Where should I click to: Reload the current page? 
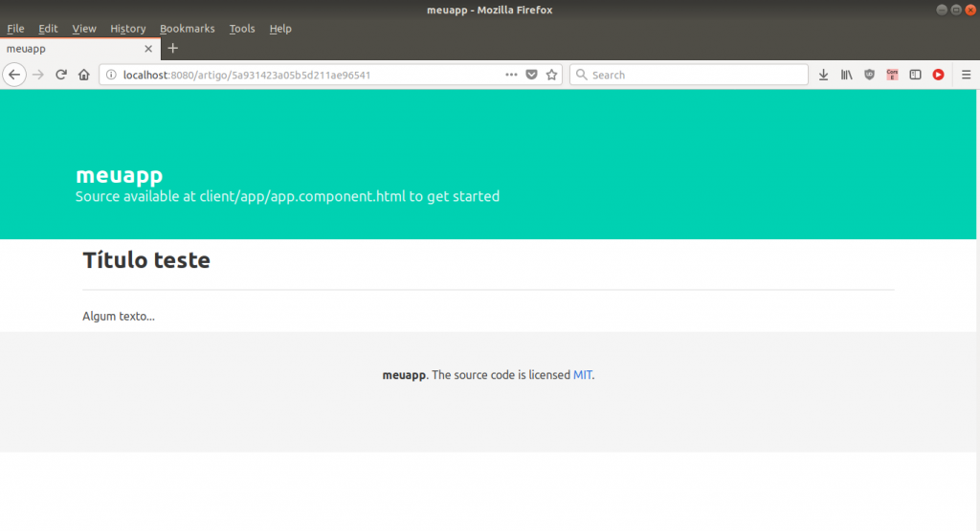pyautogui.click(x=60, y=75)
